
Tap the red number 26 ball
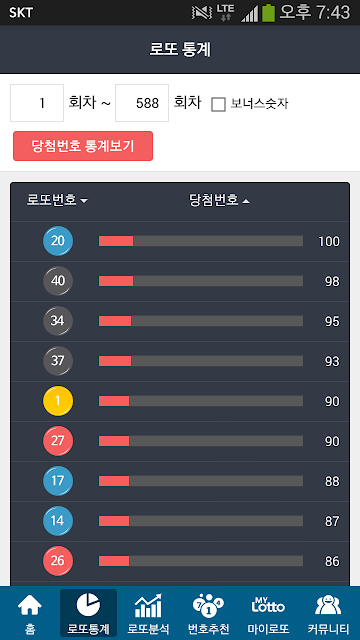coord(58,561)
